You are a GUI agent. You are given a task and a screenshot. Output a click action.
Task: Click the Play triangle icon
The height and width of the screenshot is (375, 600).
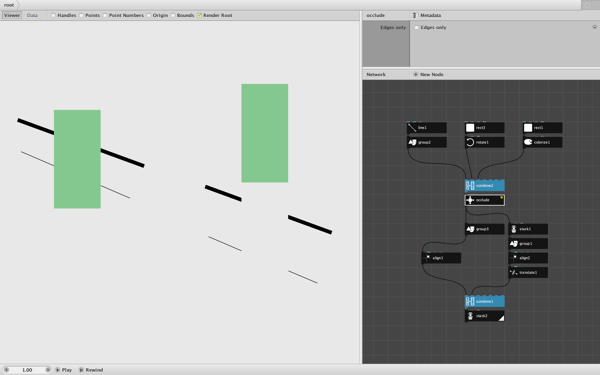(x=57, y=370)
